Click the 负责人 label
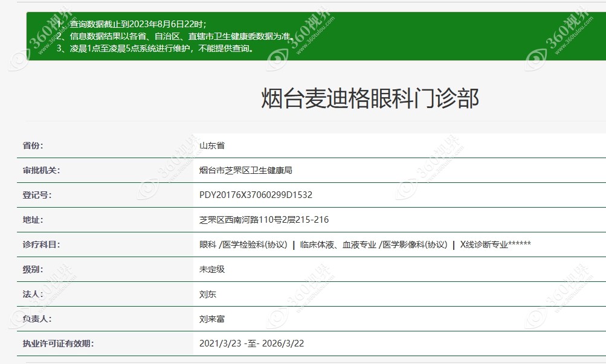The height and width of the screenshot is (364, 606). coord(37,319)
